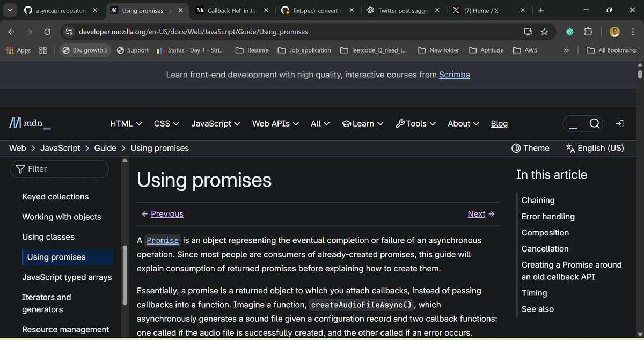Open Iterators and generators in sidebar

pyautogui.click(x=47, y=304)
